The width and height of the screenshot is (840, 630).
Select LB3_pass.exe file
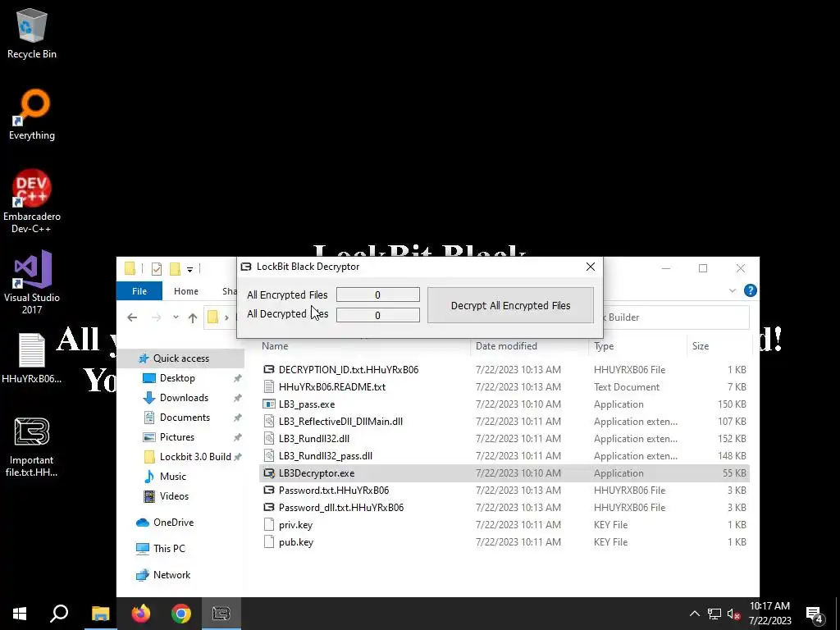click(307, 404)
